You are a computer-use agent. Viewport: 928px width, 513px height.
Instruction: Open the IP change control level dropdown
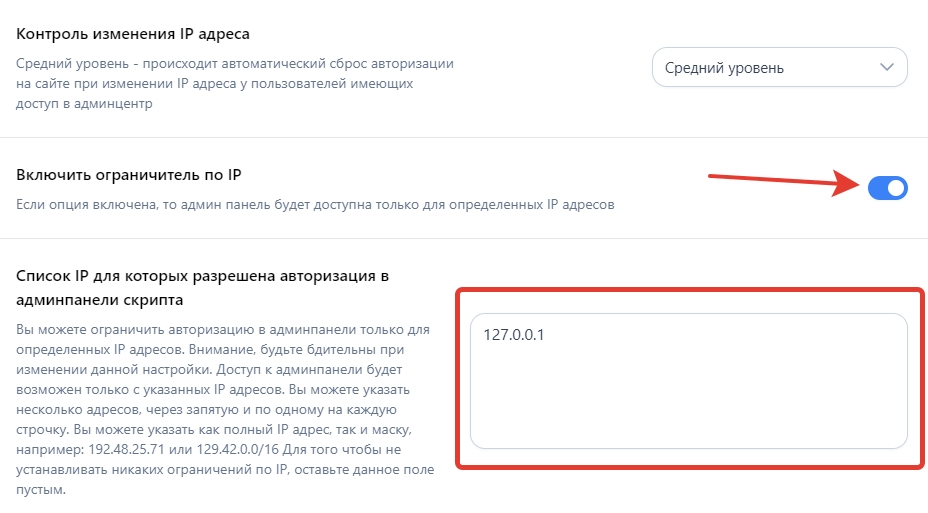coord(778,68)
